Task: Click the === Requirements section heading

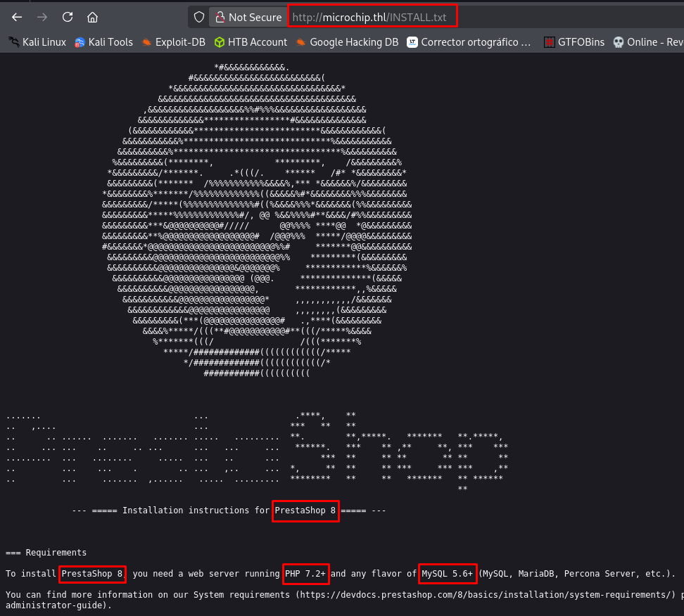Action: pos(46,553)
